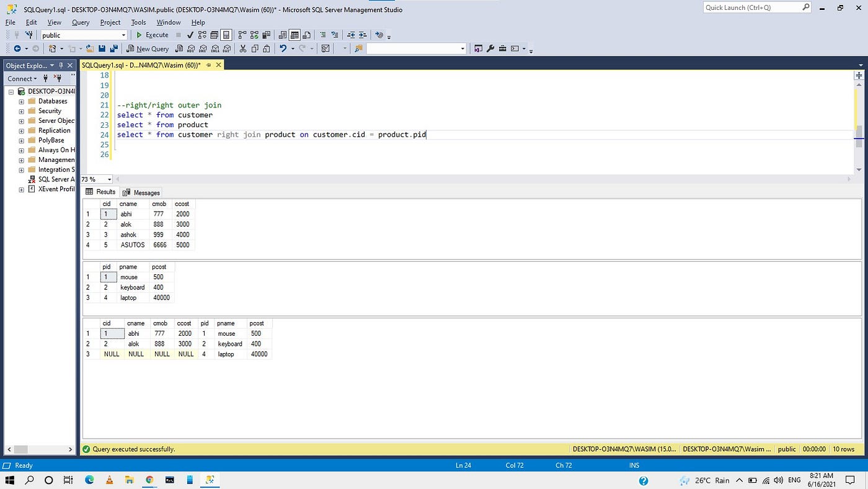
Task: Click the Save All icon
Action: pyautogui.click(x=113, y=48)
